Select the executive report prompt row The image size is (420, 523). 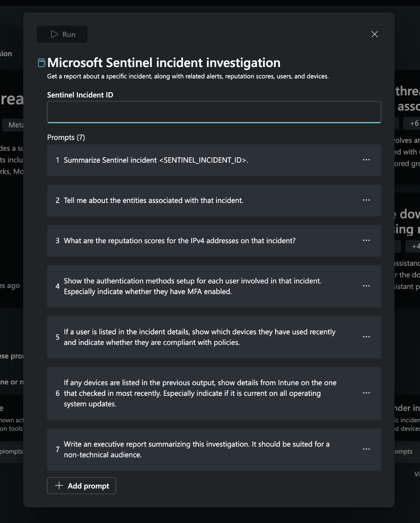point(196,449)
